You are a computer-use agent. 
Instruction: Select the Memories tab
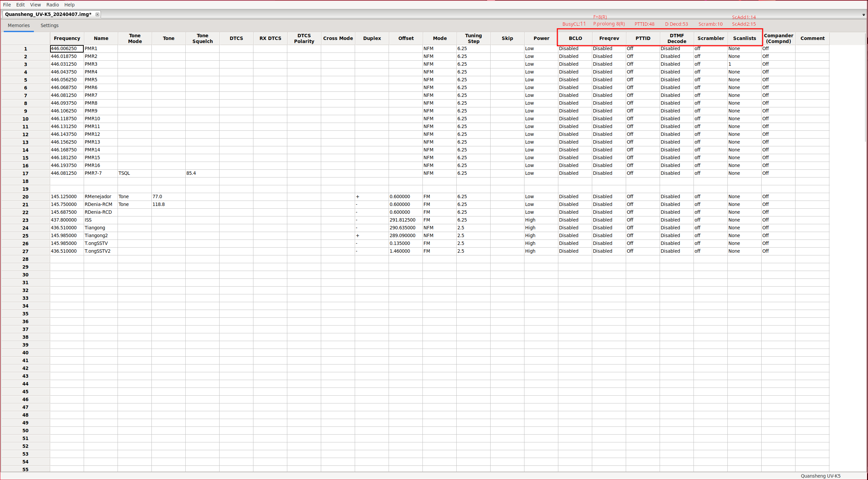pyautogui.click(x=19, y=25)
